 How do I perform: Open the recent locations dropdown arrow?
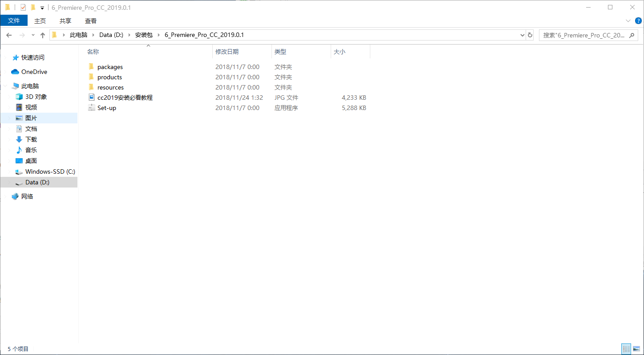point(33,35)
